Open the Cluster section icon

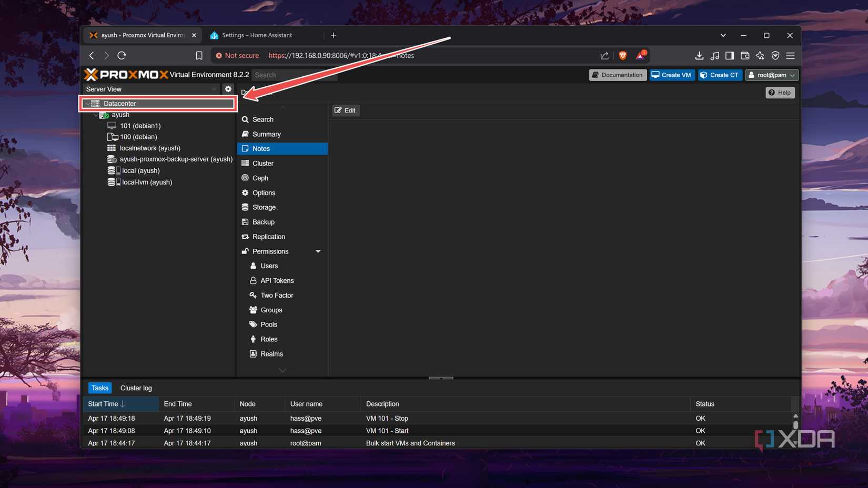click(245, 163)
